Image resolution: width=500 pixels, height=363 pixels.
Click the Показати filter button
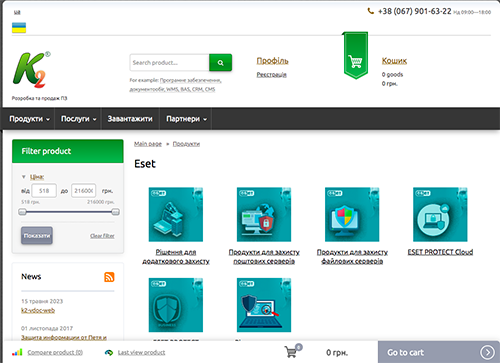pyautogui.click(x=37, y=235)
